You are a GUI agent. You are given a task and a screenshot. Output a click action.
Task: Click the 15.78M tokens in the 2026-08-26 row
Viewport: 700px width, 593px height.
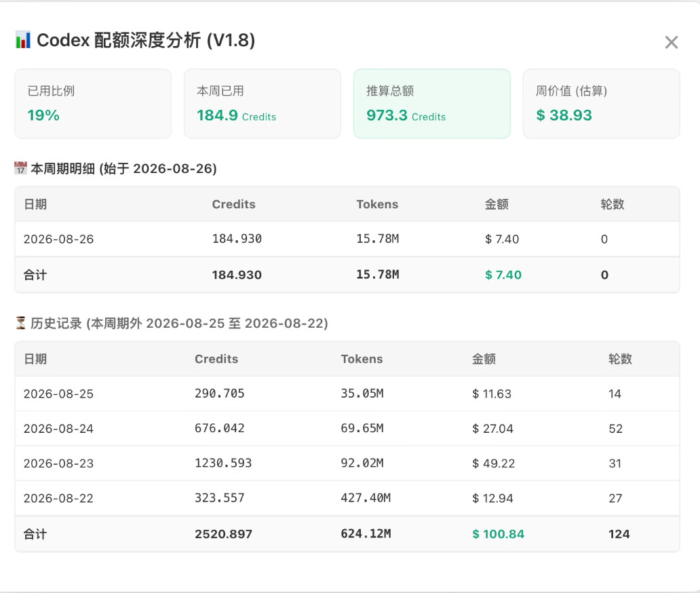click(x=378, y=239)
